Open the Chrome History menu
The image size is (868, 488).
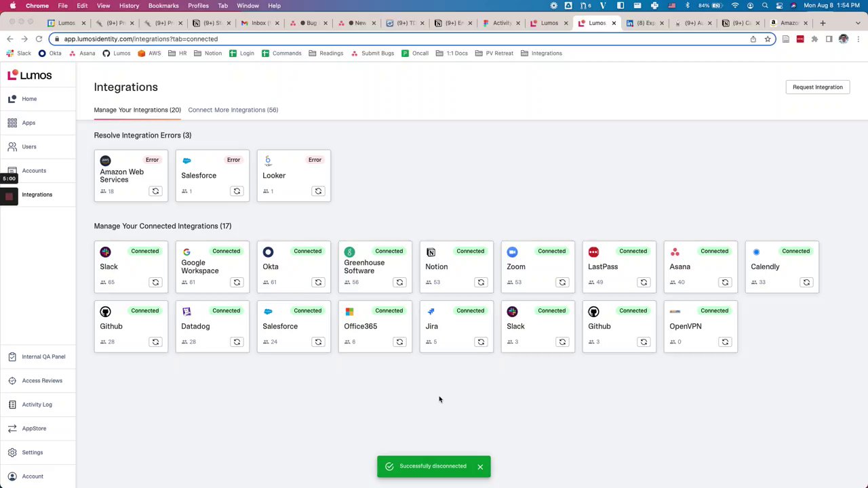(129, 5)
